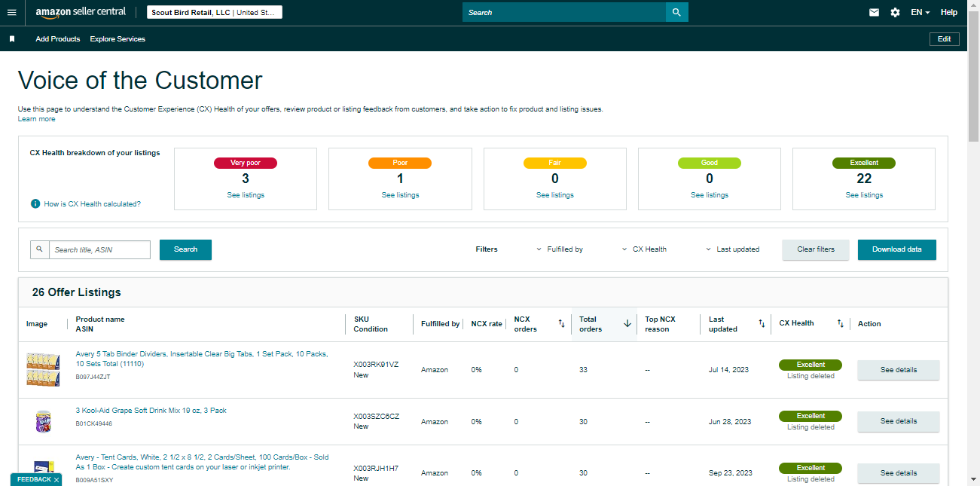This screenshot has width=980, height=486.
Task: Click the Poor orange badge
Action: tap(400, 163)
